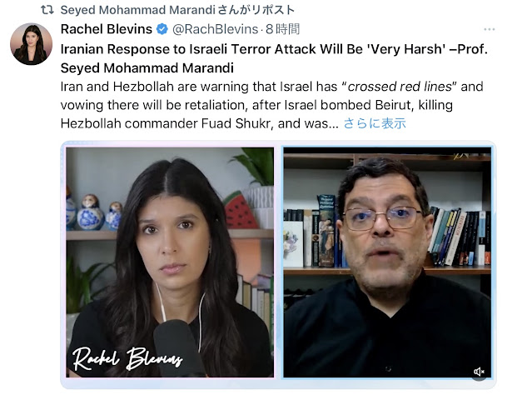Open the three-dot more options menu
The image size is (532, 395).
point(489,29)
